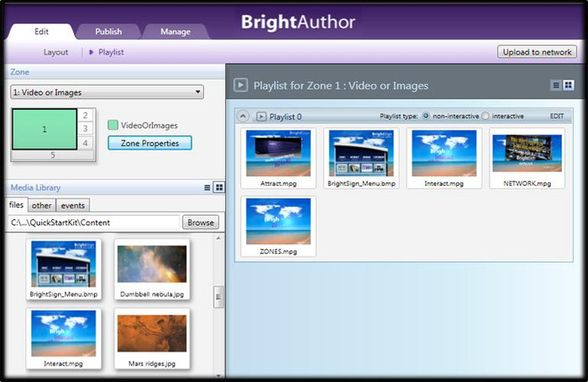Collapse Playlist 0 with the up-arrow icon
The width and height of the screenshot is (588, 382).
(243, 116)
